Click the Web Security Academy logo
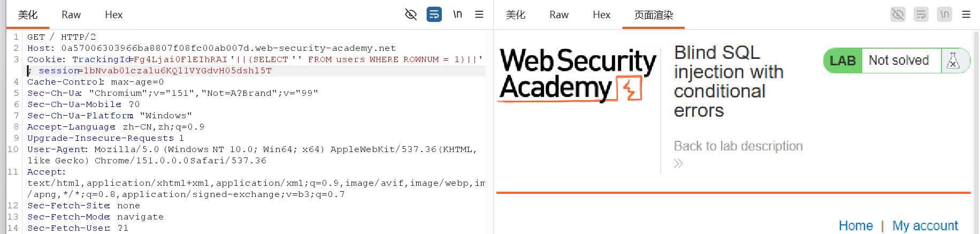980x234 pixels. [578, 74]
